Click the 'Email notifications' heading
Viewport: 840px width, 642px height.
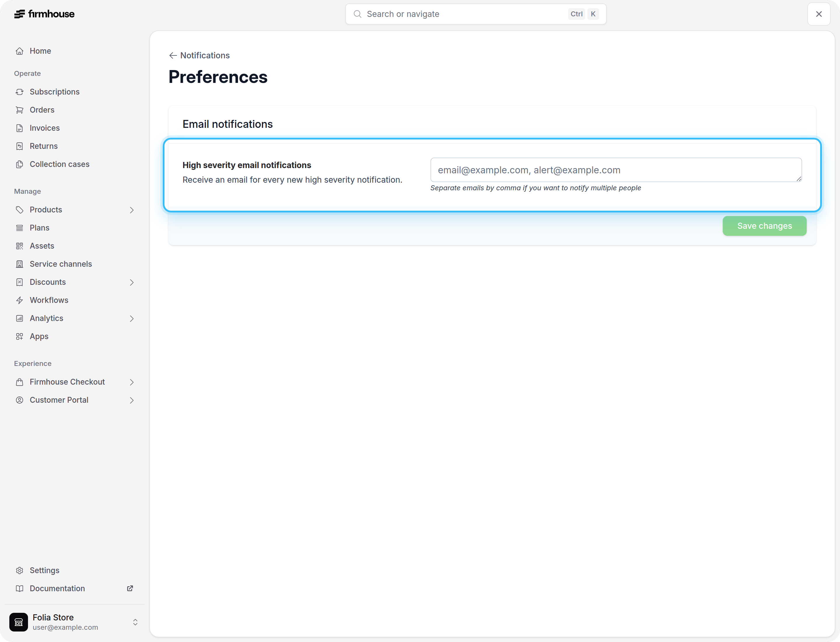228,124
